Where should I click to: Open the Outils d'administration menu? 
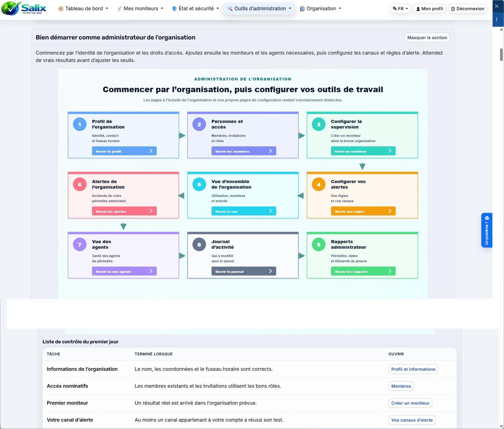pyautogui.click(x=259, y=9)
